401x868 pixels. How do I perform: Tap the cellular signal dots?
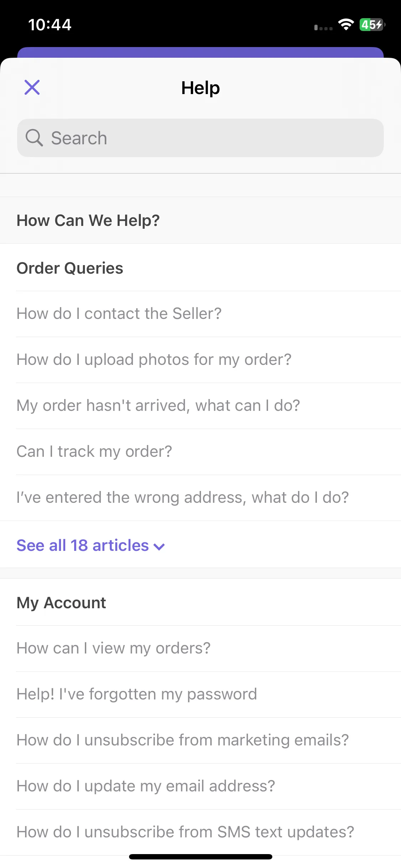[323, 27]
